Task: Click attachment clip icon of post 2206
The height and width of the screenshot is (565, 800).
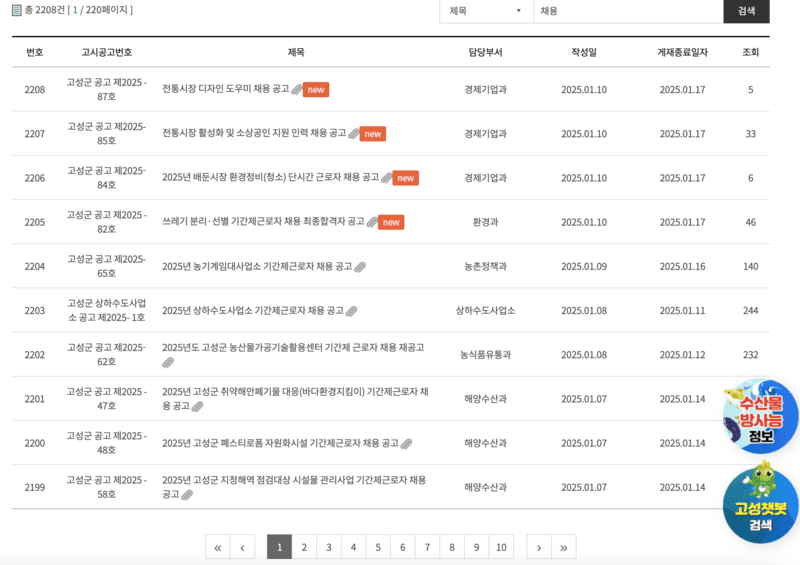Action: point(386,178)
